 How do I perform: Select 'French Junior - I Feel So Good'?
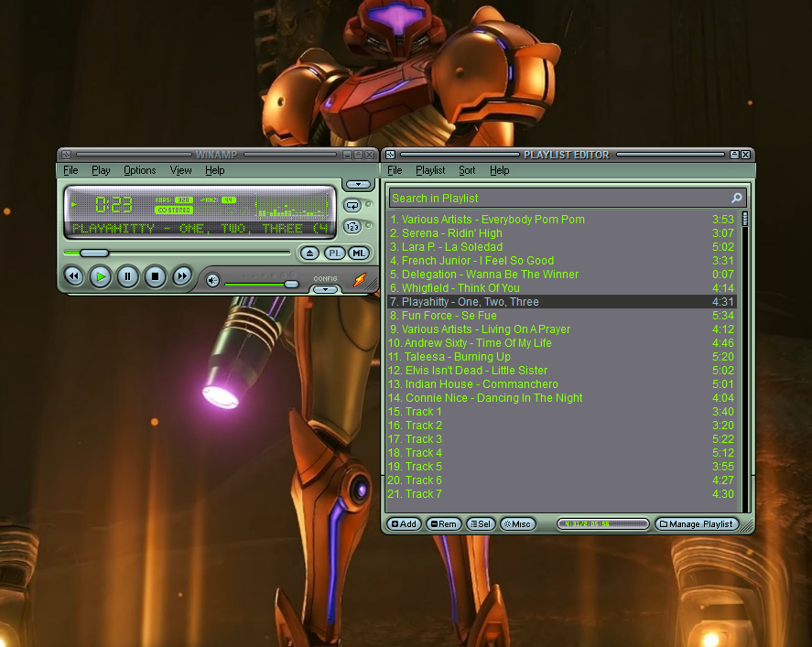tap(561, 260)
